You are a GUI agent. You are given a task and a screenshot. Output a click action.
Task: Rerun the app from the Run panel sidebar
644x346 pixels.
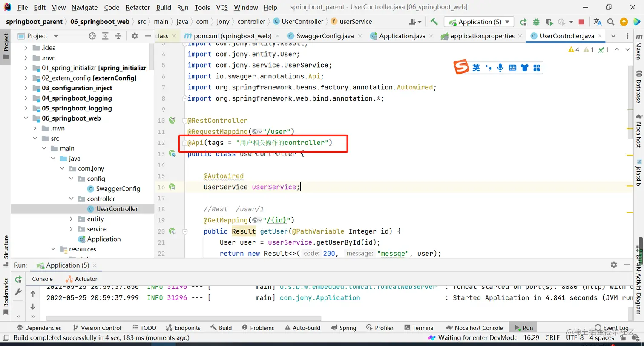click(x=18, y=279)
